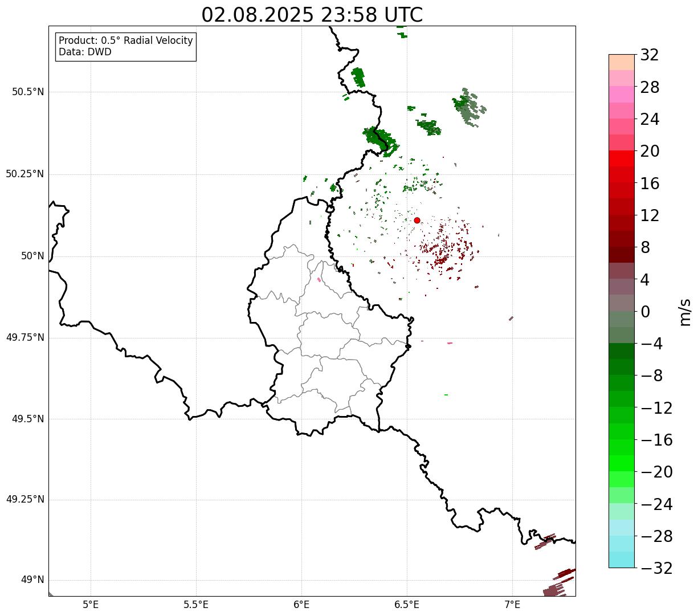Click the colorbar value −8
The height and width of the screenshot is (616, 698).
point(651,376)
